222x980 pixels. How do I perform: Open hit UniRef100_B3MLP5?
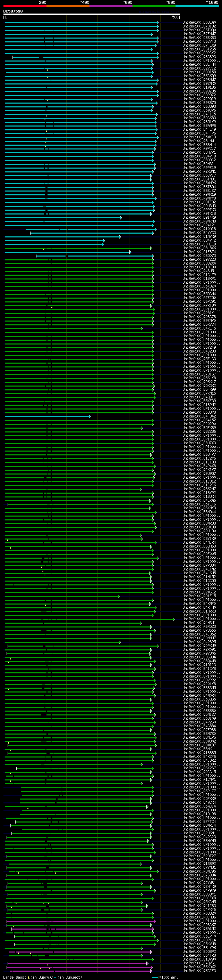(x=199, y=737)
